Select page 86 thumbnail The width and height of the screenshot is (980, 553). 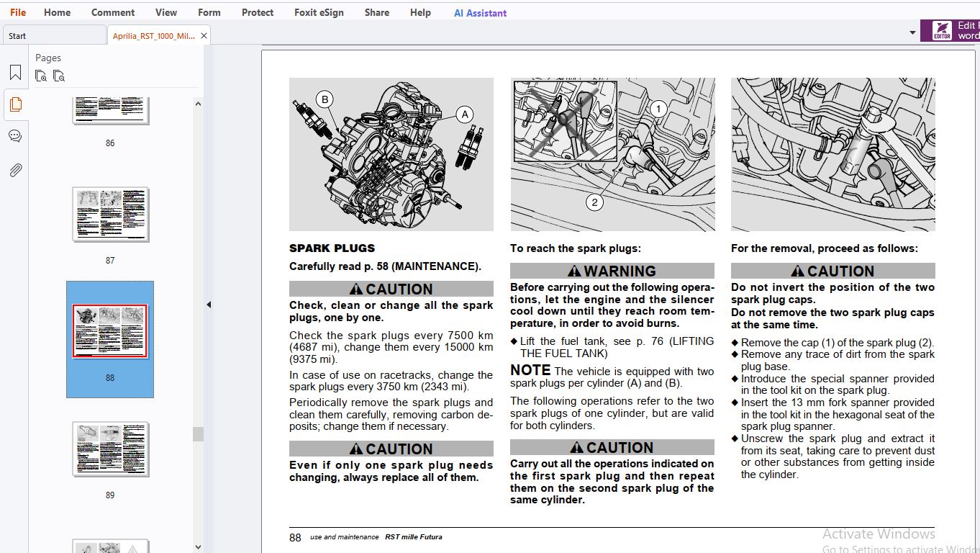coord(110,110)
